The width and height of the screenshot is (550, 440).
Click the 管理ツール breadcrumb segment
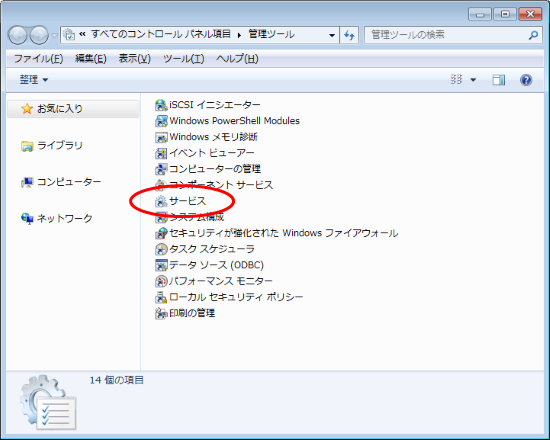(271, 34)
